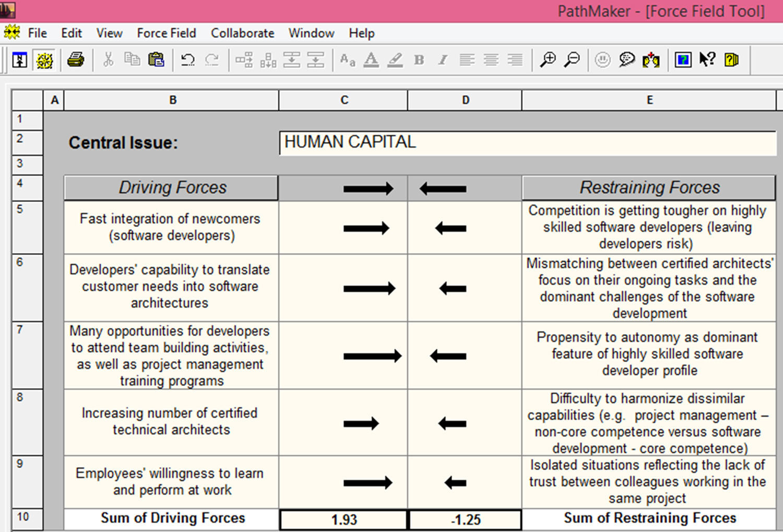
Task: Click the Restraining Forces header cell
Action: coord(649,188)
